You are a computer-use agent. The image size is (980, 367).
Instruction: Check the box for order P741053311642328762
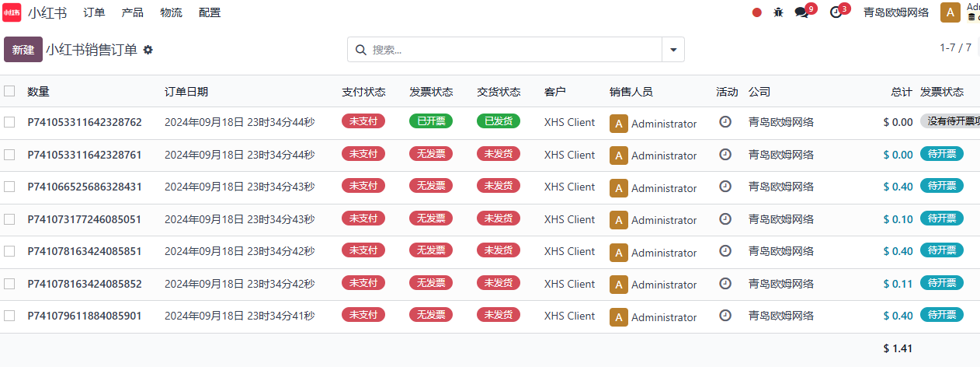coord(9,122)
